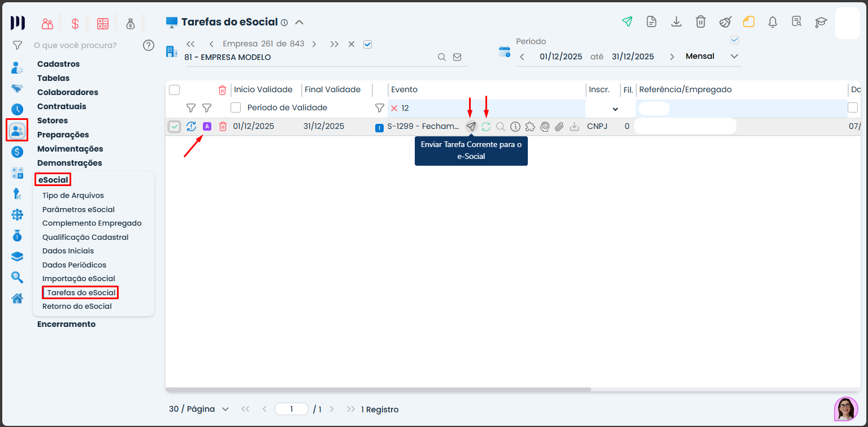Go to next company with right arrow
The height and width of the screenshot is (427, 868).
tap(314, 44)
